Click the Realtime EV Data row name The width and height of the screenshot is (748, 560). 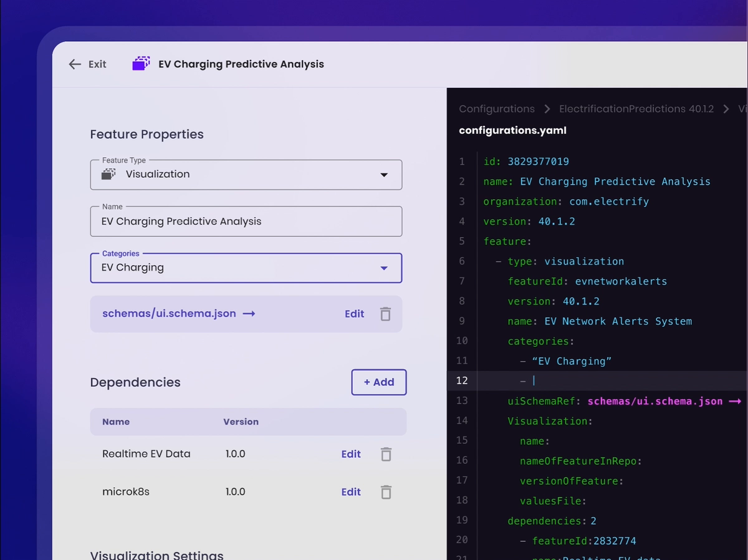tap(146, 454)
